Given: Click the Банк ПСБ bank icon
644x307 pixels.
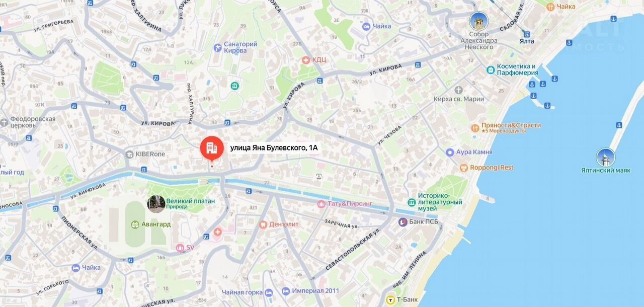Looking at the screenshot, I should tap(403, 222).
